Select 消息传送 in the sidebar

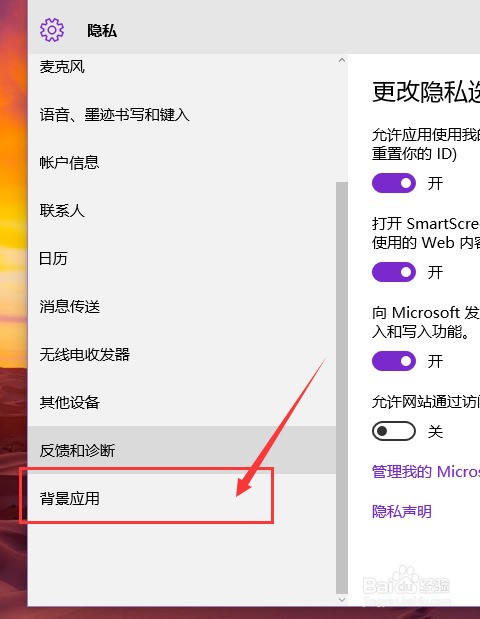tap(182, 306)
